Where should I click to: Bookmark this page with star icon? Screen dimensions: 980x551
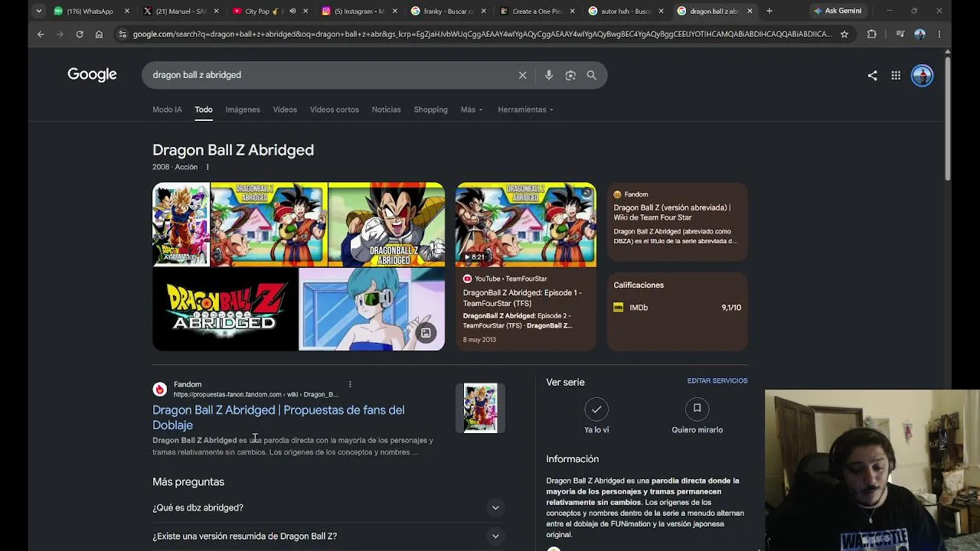coord(844,34)
